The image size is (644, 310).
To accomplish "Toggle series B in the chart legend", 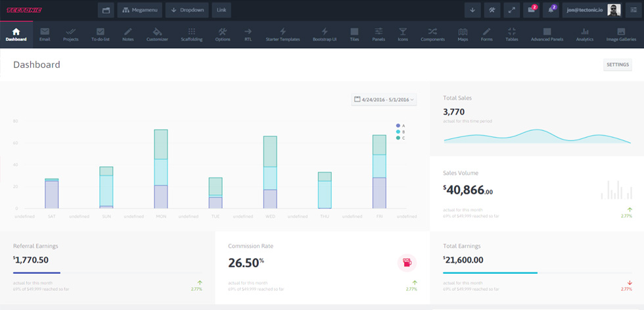I will tap(400, 132).
